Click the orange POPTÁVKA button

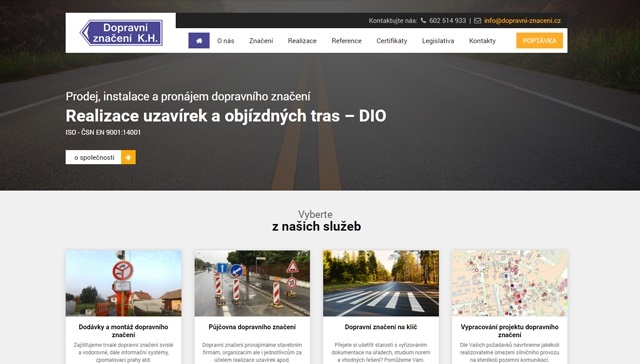coord(540,40)
